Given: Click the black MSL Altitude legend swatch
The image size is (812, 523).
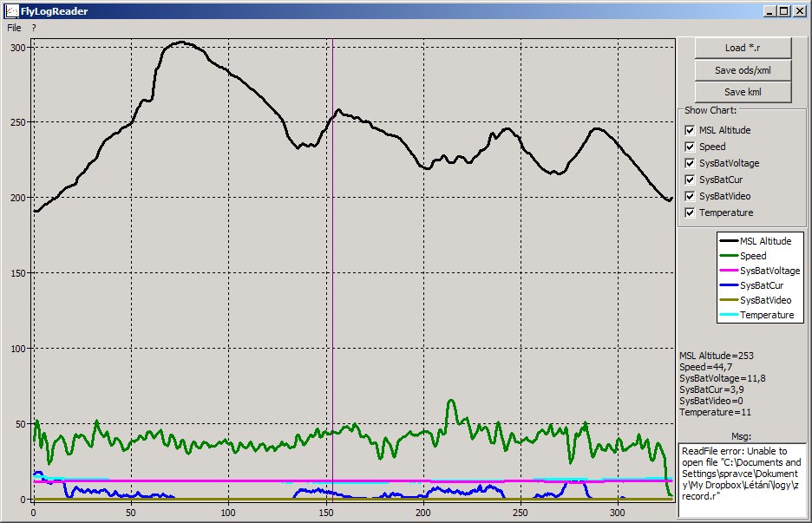Looking at the screenshot, I should pos(729,242).
